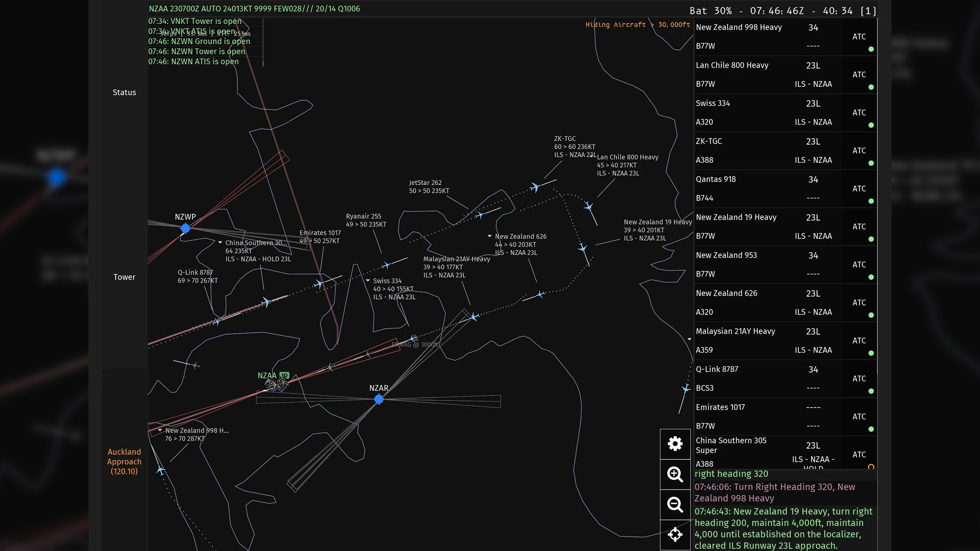Screen dimensions: 980x551
Task: Click the NZAA METAR text at top
Action: tap(254, 8)
